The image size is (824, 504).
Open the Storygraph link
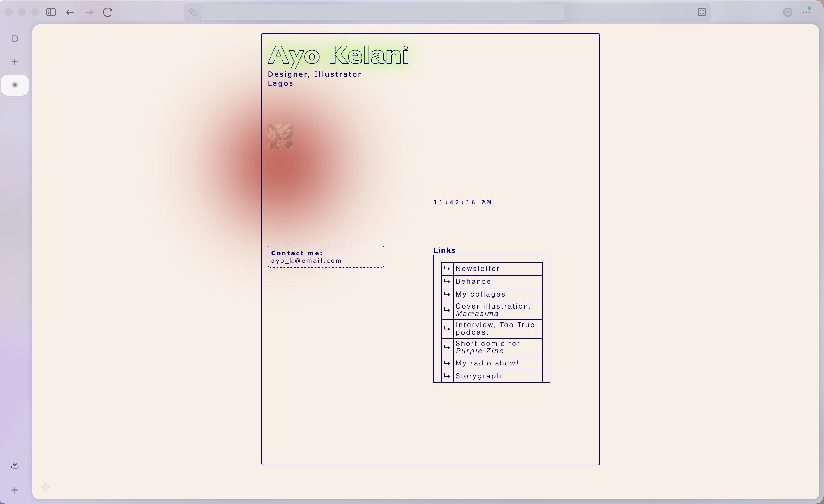(478, 376)
